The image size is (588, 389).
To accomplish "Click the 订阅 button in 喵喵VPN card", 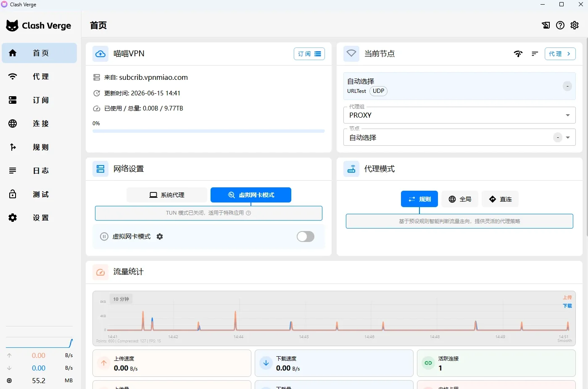I will (309, 54).
